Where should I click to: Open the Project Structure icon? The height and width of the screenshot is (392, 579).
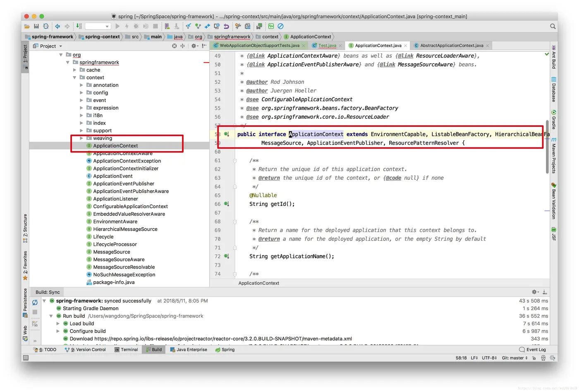tap(247, 26)
